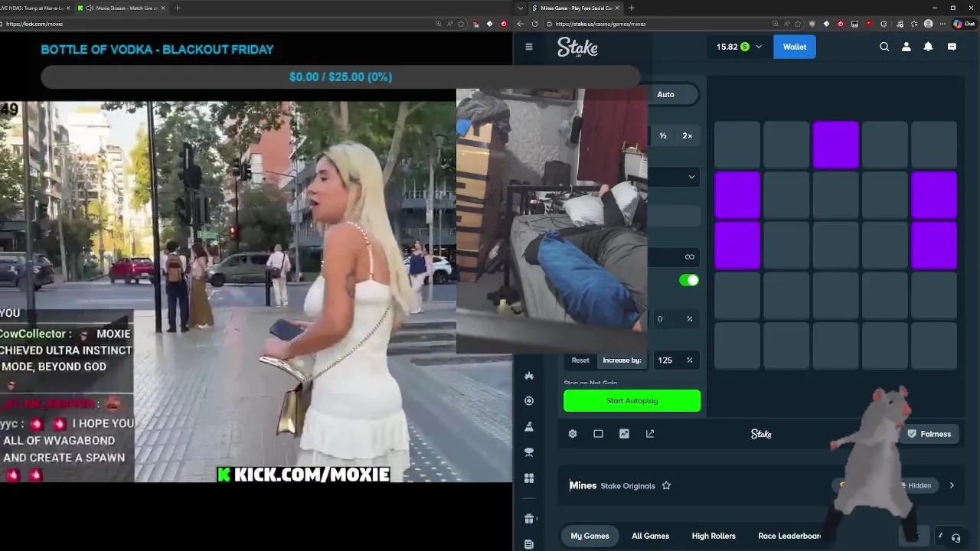
Task: Mute the Moxie Stream tab audio icon
Action: pyautogui.click(x=90, y=8)
